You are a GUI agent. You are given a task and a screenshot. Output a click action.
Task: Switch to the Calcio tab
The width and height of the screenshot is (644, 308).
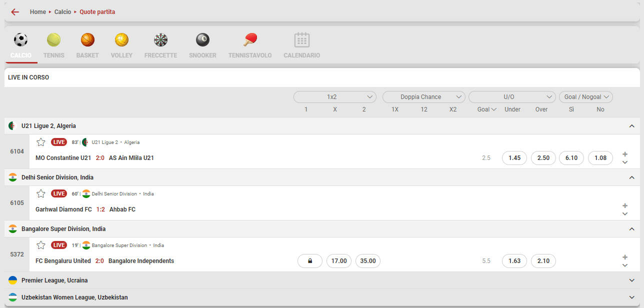coord(21,46)
